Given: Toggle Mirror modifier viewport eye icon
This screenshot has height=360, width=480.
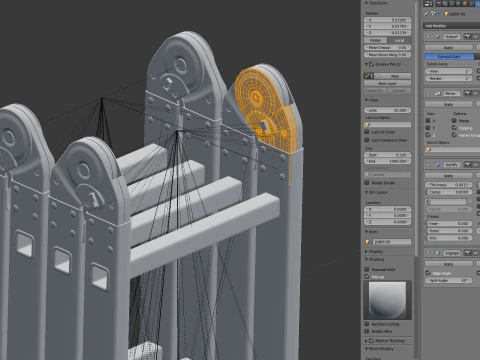Looking at the screenshot, I should (x=476, y=93).
